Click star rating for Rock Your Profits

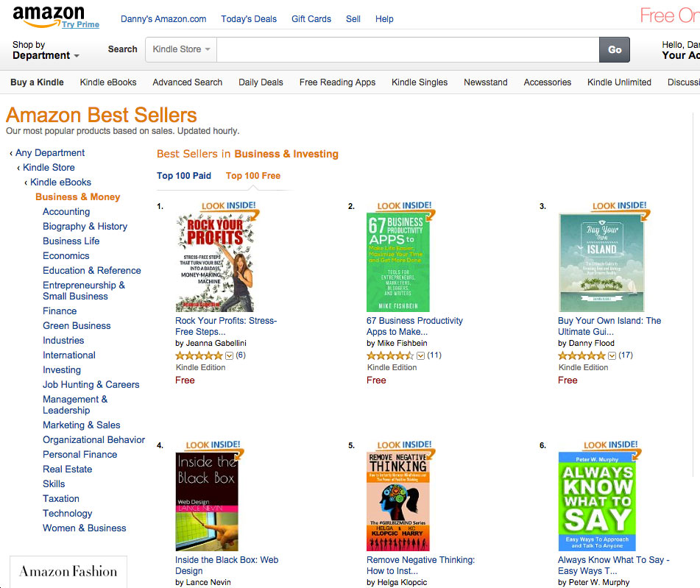point(199,355)
